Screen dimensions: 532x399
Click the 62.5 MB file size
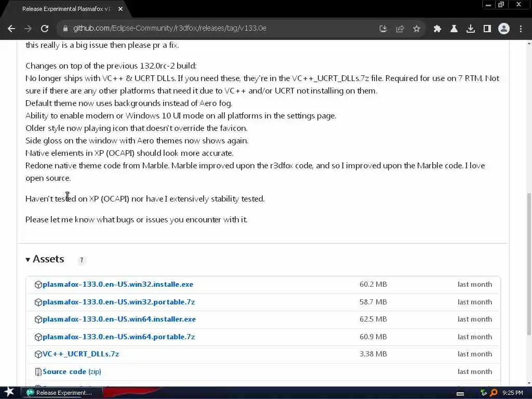pos(373,320)
